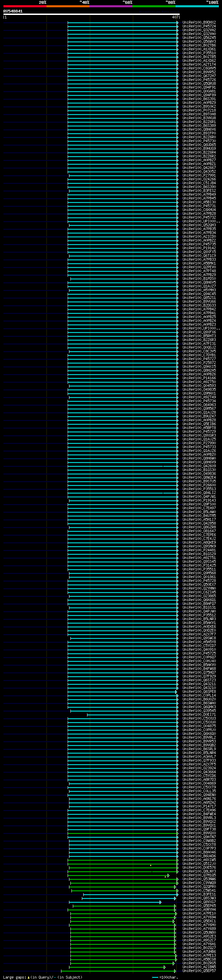The height and width of the screenshot is (980, 222).
Task: Select the green alignment bar for UniRef100_Q5EP57
Action: pos(118,971)
